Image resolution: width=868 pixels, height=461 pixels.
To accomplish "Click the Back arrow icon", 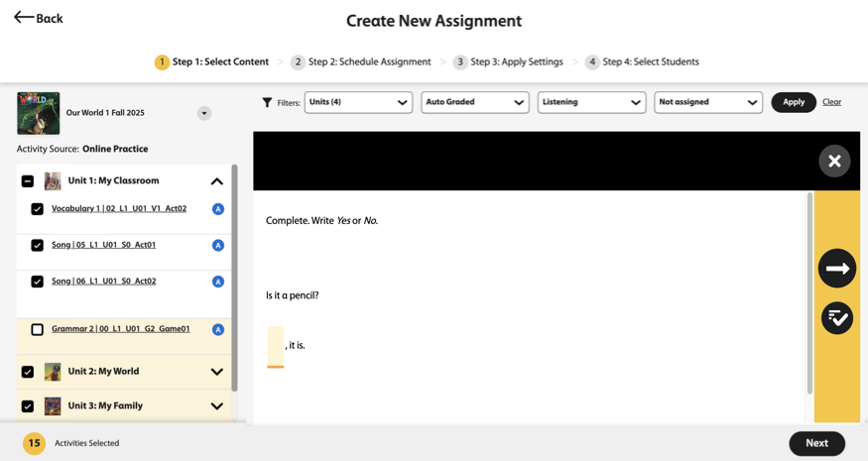I will click(24, 17).
